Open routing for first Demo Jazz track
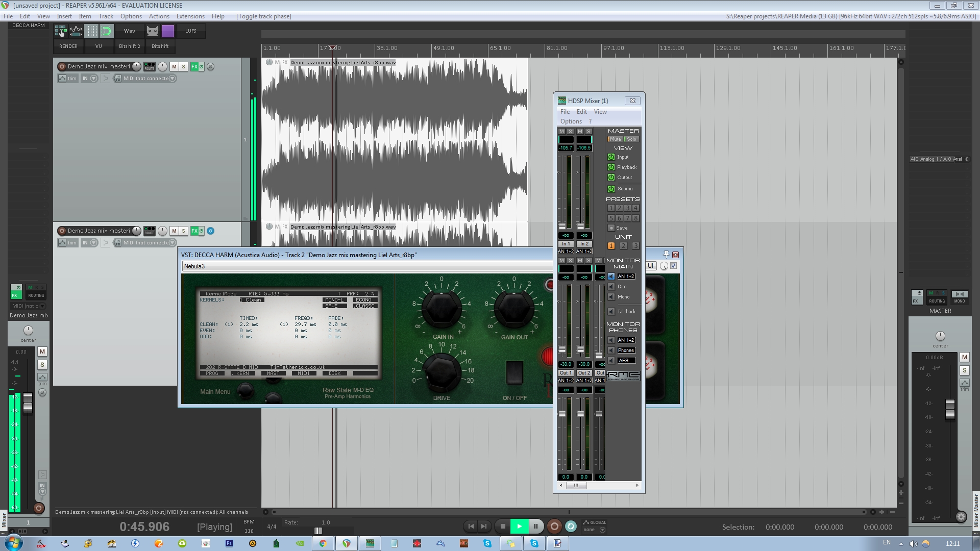The height and width of the screenshot is (551, 980). [x=149, y=67]
